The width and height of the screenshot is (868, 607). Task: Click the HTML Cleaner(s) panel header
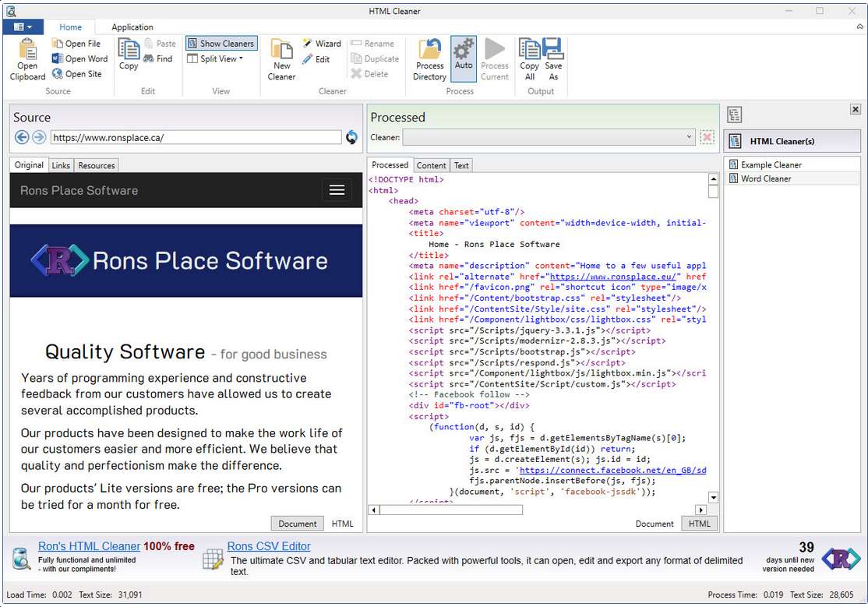792,141
